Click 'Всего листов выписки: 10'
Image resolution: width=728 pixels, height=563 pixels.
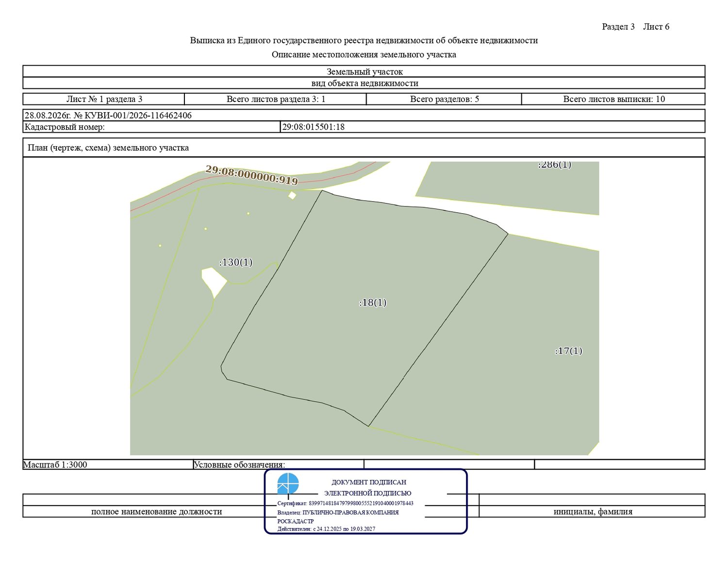(614, 99)
